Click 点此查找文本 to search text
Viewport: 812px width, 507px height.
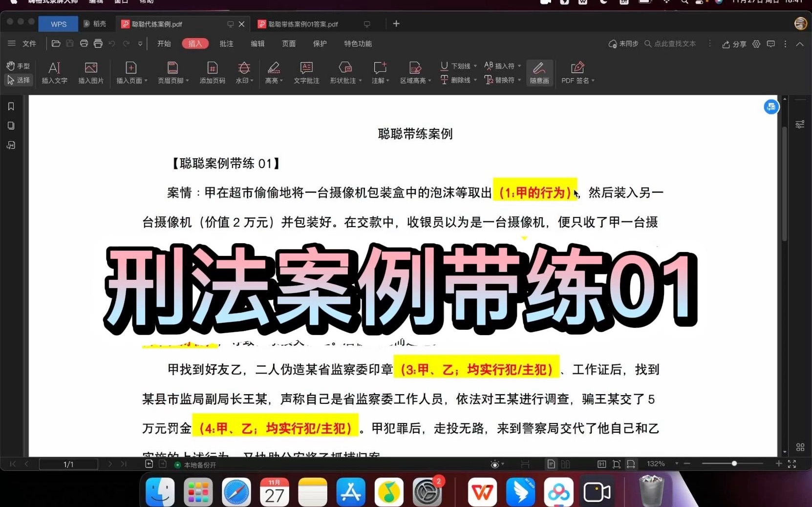tap(675, 43)
